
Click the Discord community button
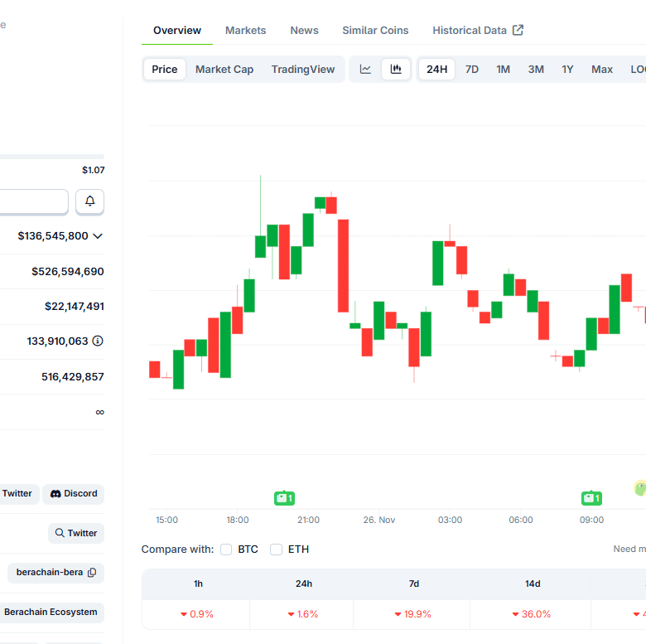74,494
